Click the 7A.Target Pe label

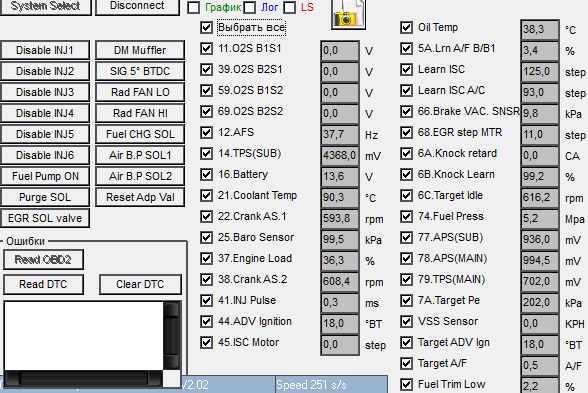coord(449,300)
